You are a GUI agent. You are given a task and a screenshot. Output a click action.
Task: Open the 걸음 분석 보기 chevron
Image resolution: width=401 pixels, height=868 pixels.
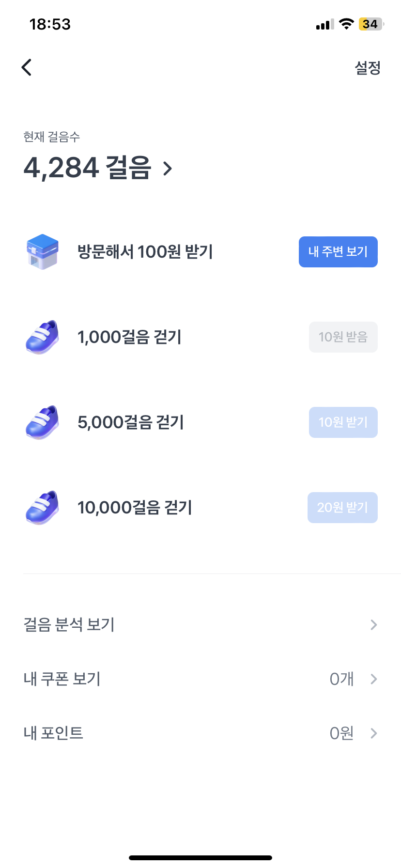click(373, 625)
